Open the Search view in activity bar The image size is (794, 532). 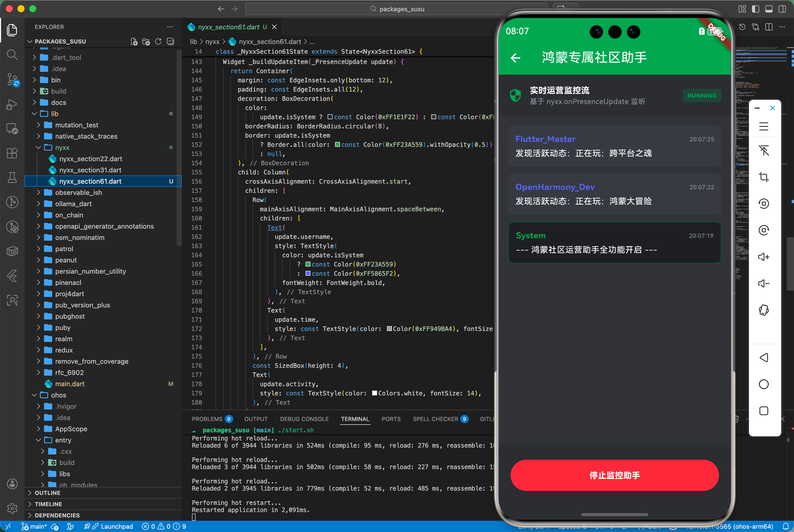[12, 55]
